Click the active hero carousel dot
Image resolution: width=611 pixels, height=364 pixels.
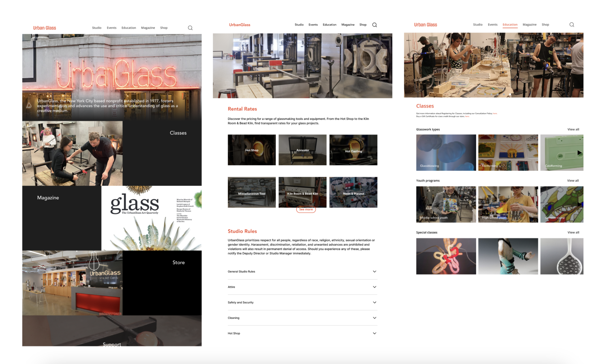[x=510, y=94]
